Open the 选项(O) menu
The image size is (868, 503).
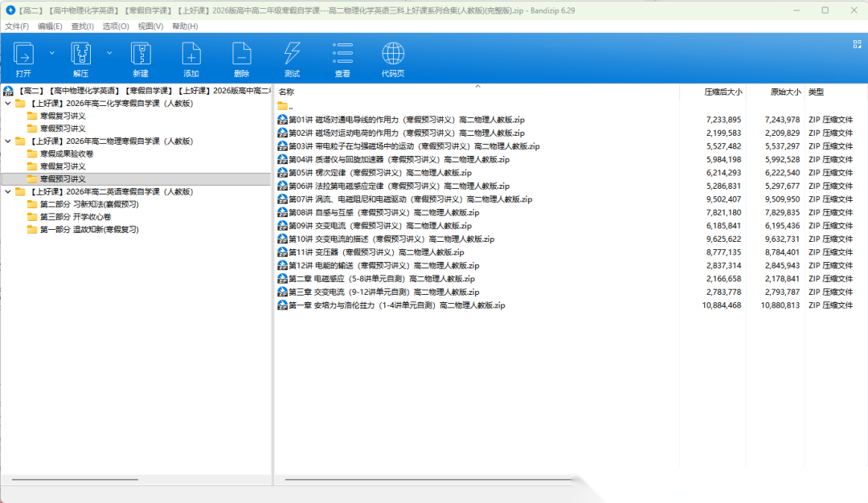point(116,27)
